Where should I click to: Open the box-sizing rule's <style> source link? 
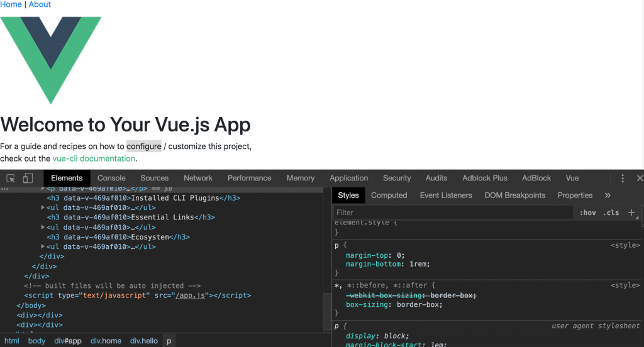(x=625, y=285)
